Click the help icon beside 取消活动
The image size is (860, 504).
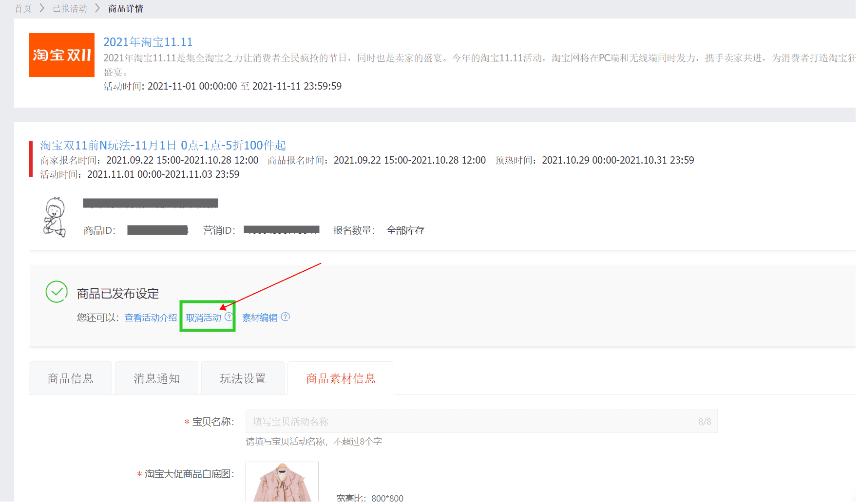[x=229, y=317]
